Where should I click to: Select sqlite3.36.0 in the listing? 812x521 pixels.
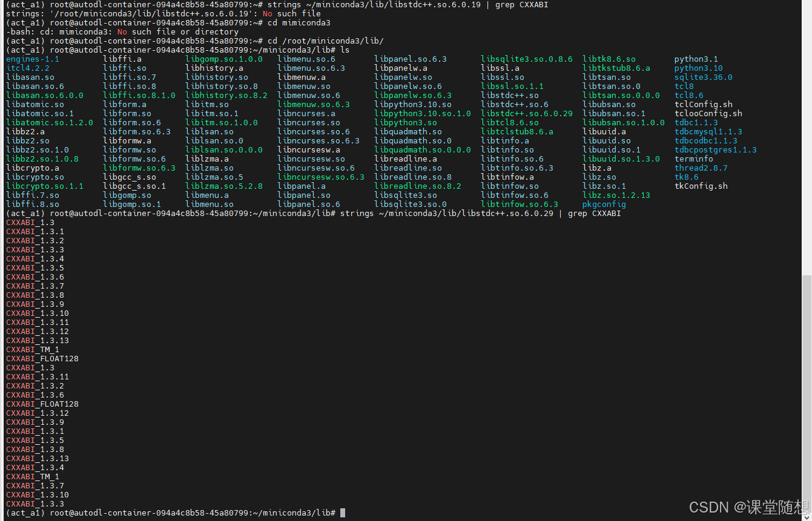click(x=704, y=77)
